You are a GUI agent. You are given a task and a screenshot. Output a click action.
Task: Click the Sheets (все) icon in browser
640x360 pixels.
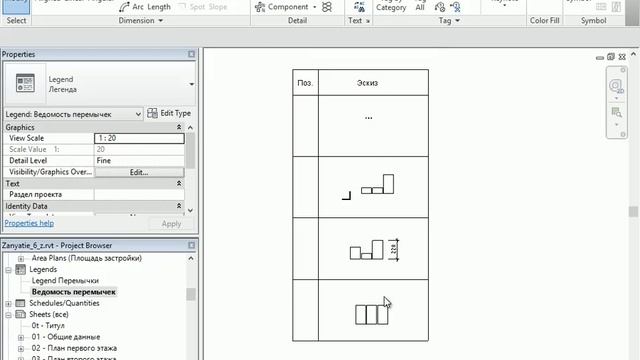20,314
